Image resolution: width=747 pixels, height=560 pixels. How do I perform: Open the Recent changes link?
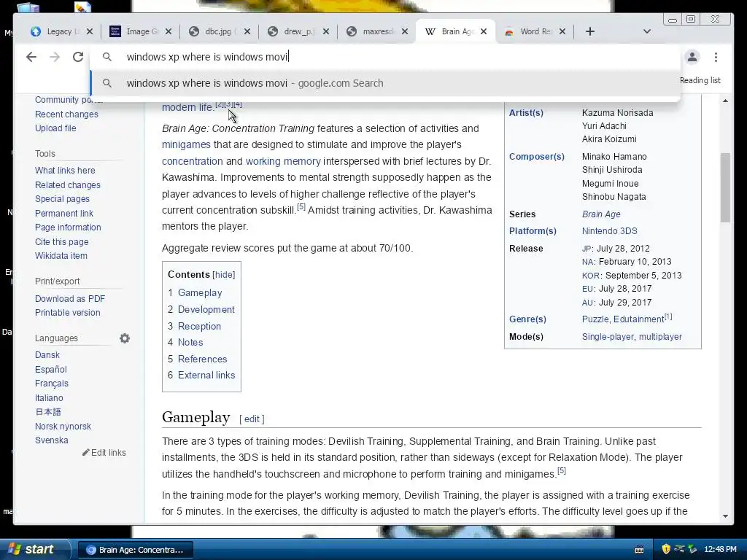66,114
